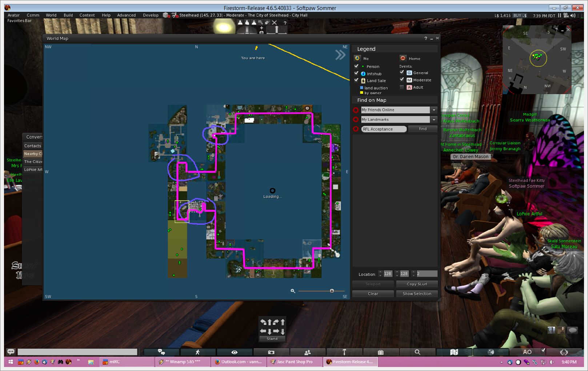Click the Search magnifier toolbar icon
The image size is (588, 371).
(417, 352)
